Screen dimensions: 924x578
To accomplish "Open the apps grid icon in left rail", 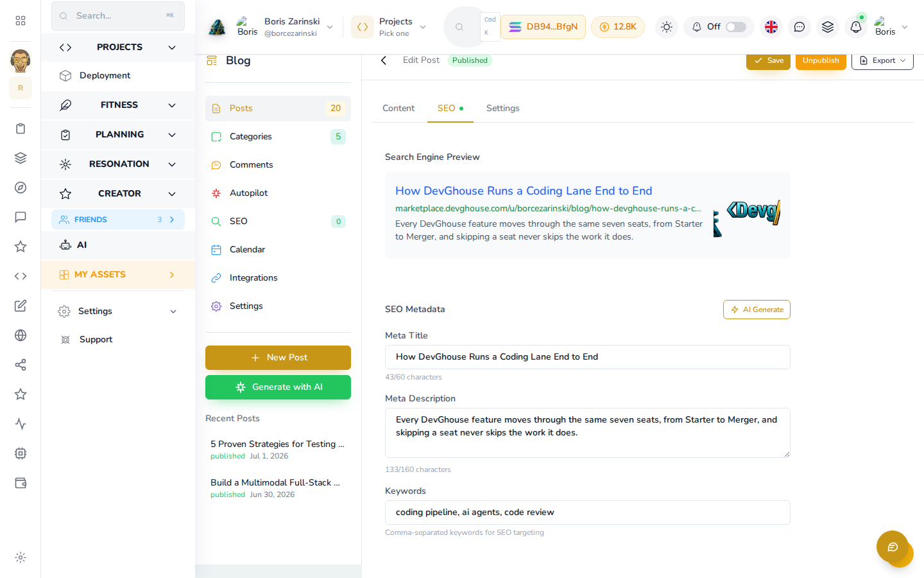I will pos(21,21).
